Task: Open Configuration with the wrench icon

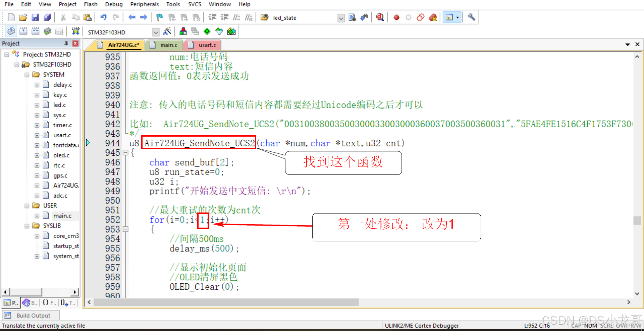Action: point(471,17)
